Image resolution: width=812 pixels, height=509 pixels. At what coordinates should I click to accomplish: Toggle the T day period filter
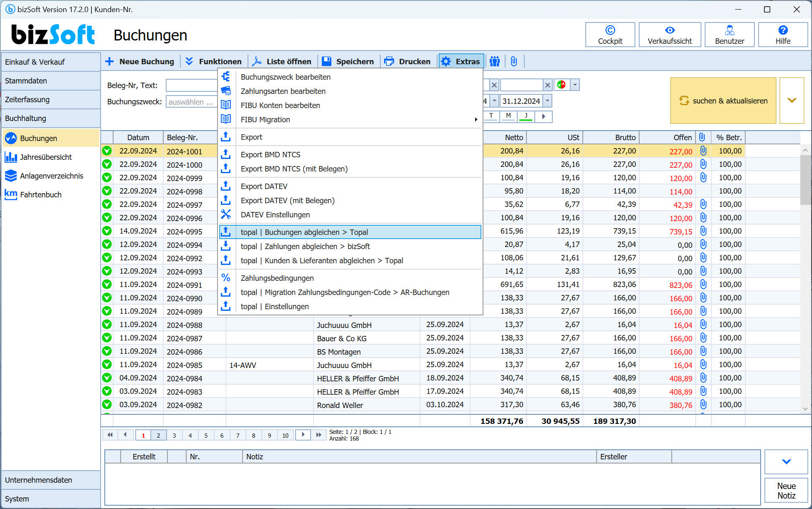pos(491,116)
